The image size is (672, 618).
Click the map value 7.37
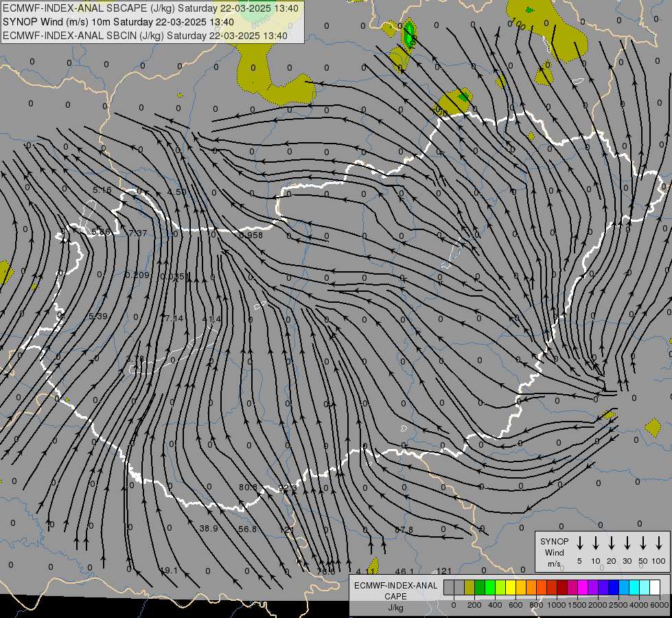pyautogui.click(x=137, y=233)
